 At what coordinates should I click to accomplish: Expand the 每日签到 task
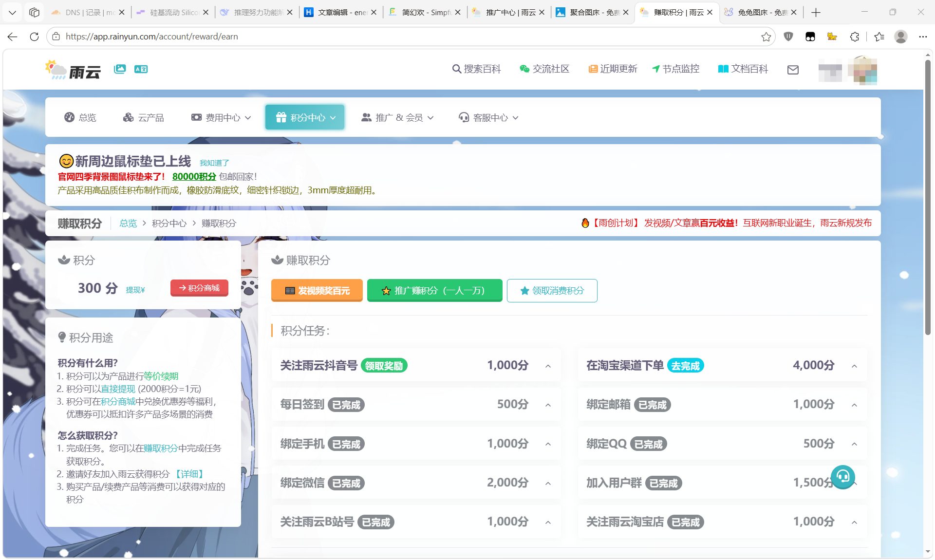pyautogui.click(x=548, y=405)
